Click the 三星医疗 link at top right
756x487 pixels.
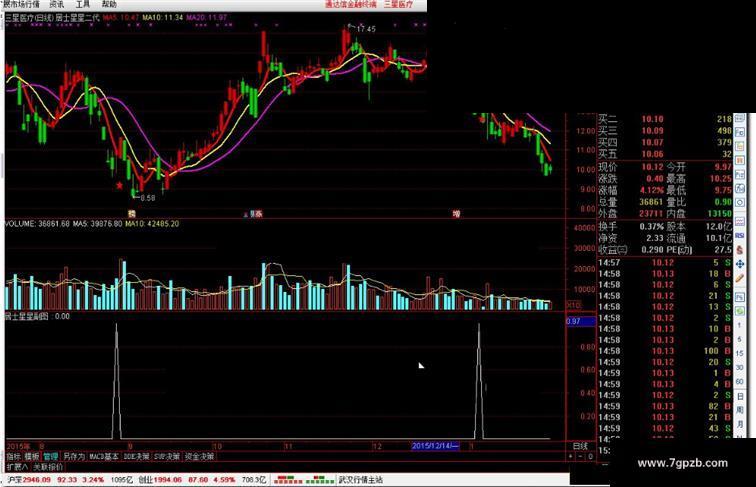pyautogui.click(x=398, y=4)
